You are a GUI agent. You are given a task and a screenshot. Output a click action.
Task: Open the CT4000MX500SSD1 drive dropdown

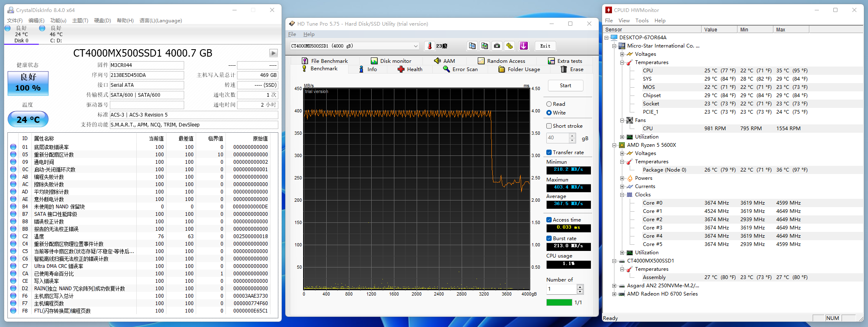point(415,46)
